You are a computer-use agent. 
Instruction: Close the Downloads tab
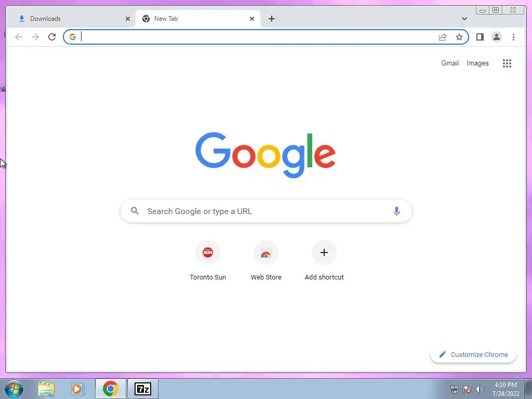pos(128,19)
